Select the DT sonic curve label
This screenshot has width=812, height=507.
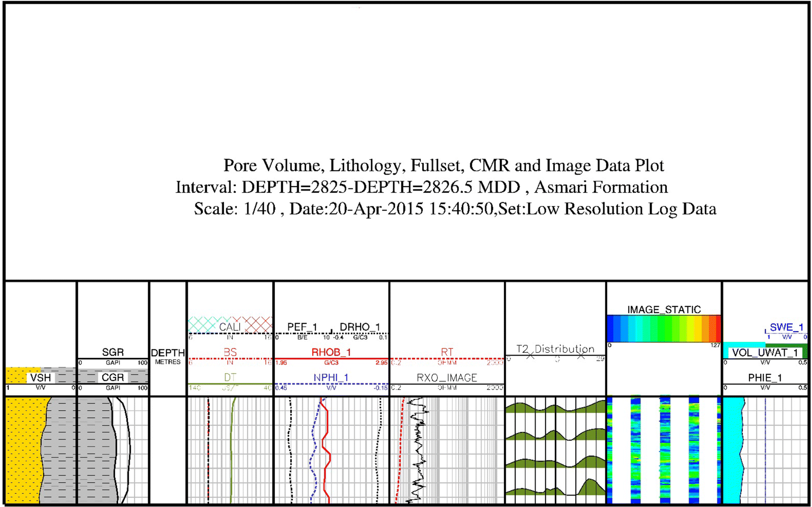[230, 378]
